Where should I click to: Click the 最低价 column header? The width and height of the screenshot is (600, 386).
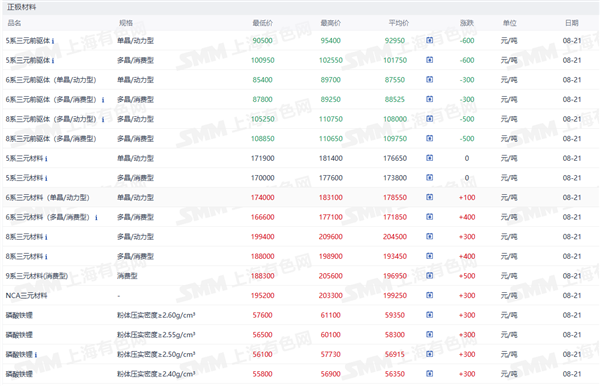262,23
